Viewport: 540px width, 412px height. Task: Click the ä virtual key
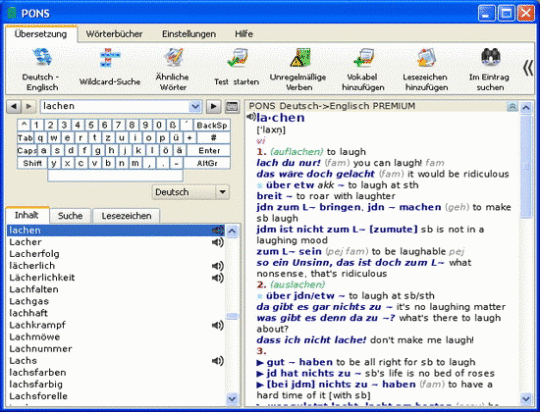click(x=179, y=151)
